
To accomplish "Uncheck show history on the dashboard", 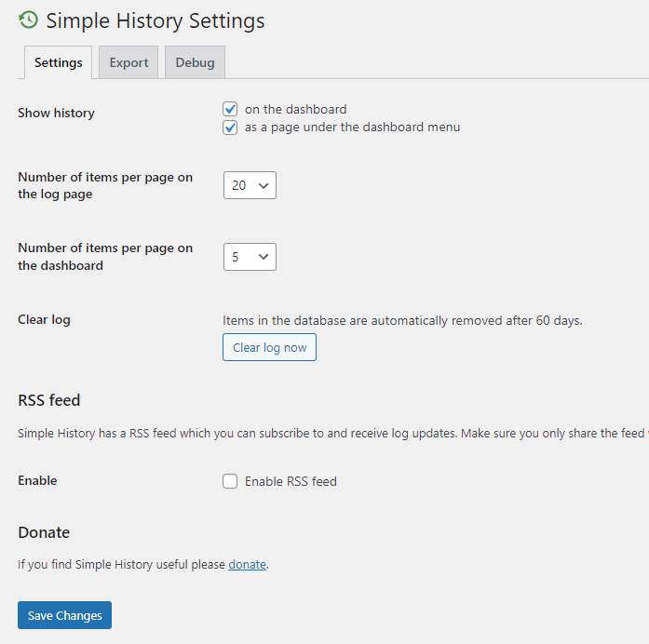I will click(230, 109).
